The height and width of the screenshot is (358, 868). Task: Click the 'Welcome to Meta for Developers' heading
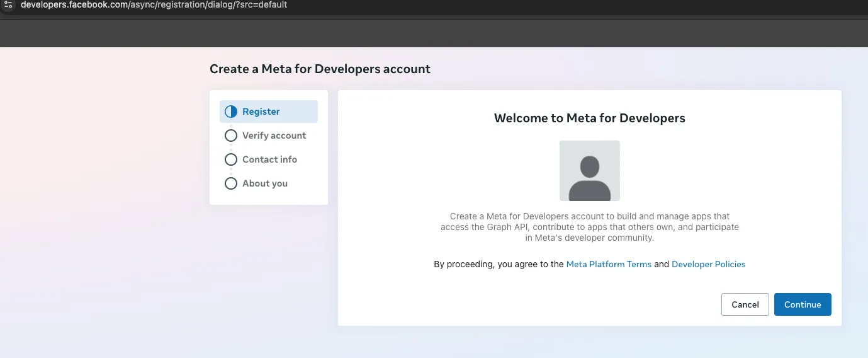click(590, 118)
